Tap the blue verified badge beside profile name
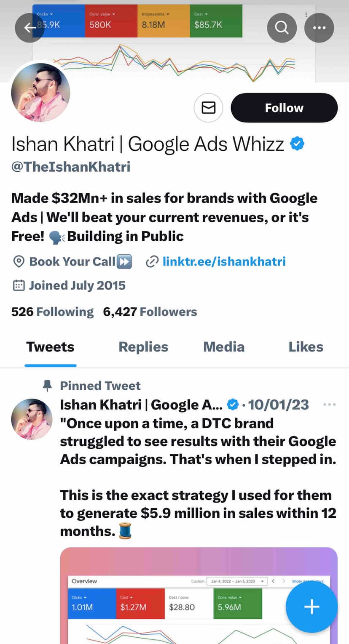Image resolution: width=349 pixels, height=644 pixels. [298, 144]
